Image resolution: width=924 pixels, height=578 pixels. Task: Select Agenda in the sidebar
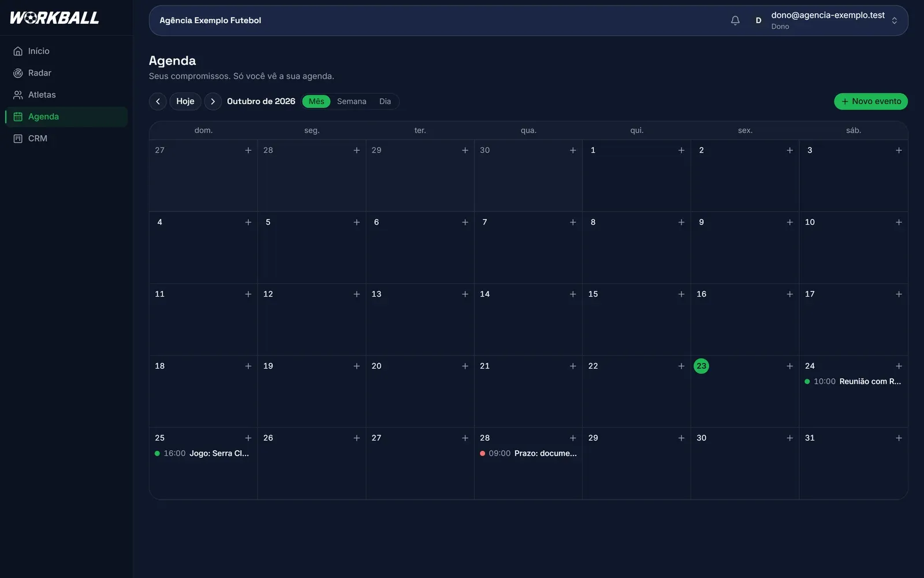click(66, 117)
